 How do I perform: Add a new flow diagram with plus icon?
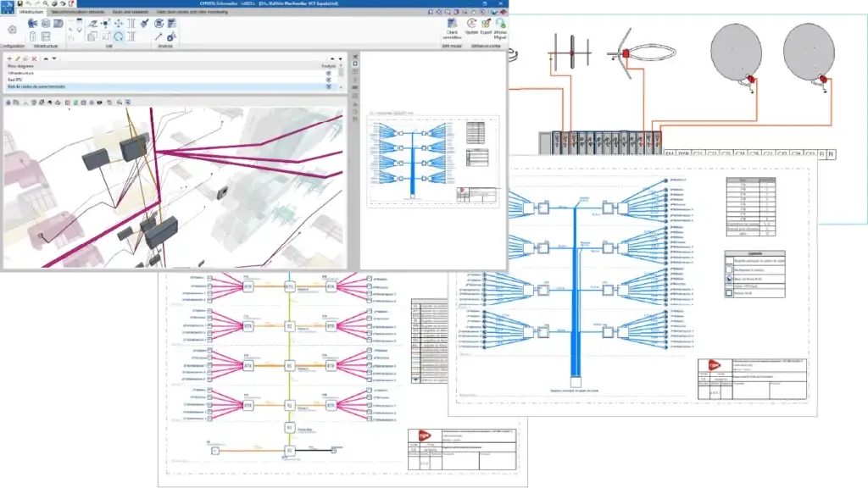pyautogui.click(x=8, y=58)
